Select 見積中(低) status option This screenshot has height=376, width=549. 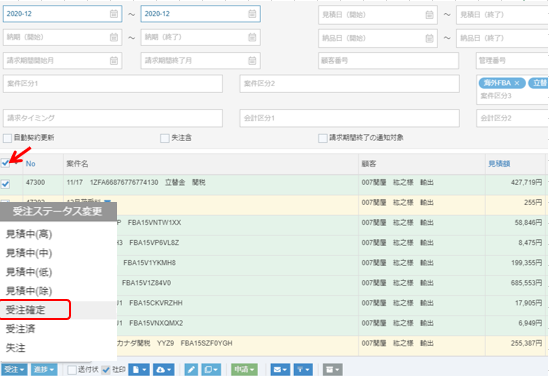point(58,272)
